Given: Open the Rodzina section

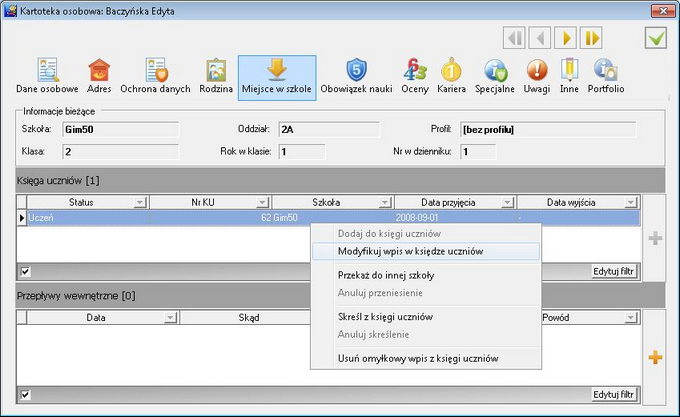Looking at the screenshot, I should 216,77.
